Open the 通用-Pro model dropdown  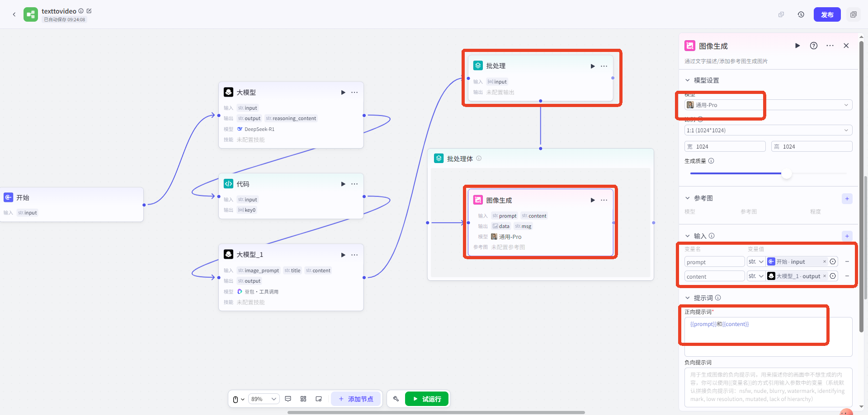(768, 105)
